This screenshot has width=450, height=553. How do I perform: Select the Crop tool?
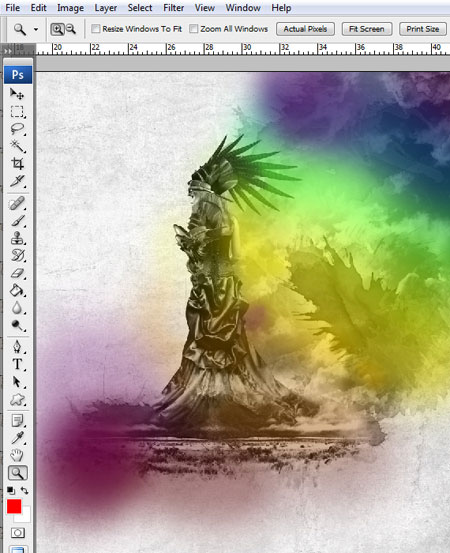pos(17,163)
